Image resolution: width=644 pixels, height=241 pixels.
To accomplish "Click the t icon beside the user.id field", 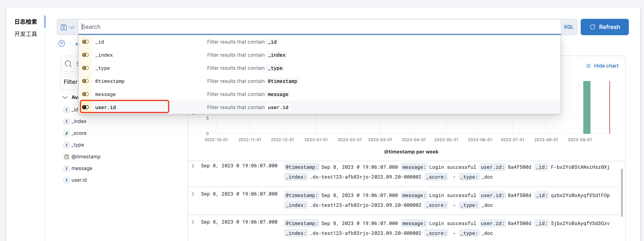I will point(66,180).
